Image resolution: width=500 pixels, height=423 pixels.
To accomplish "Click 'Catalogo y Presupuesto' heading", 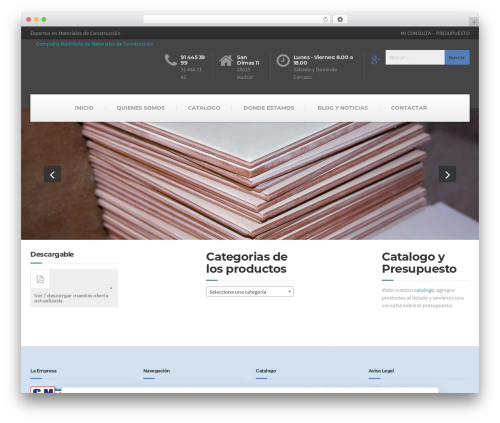I will [419, 263].
